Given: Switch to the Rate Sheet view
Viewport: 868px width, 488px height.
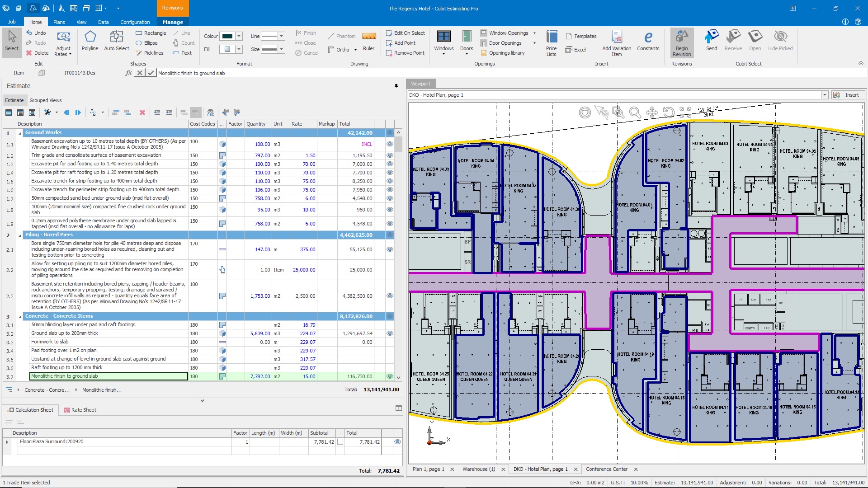Looking at the screenshot, I should [80, 410].
